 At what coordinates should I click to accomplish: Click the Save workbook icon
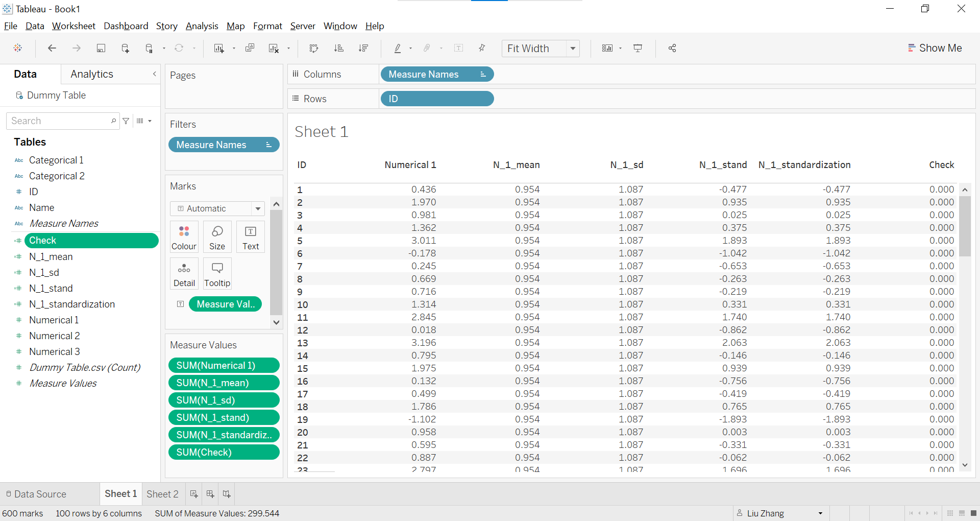click(101, 48)
